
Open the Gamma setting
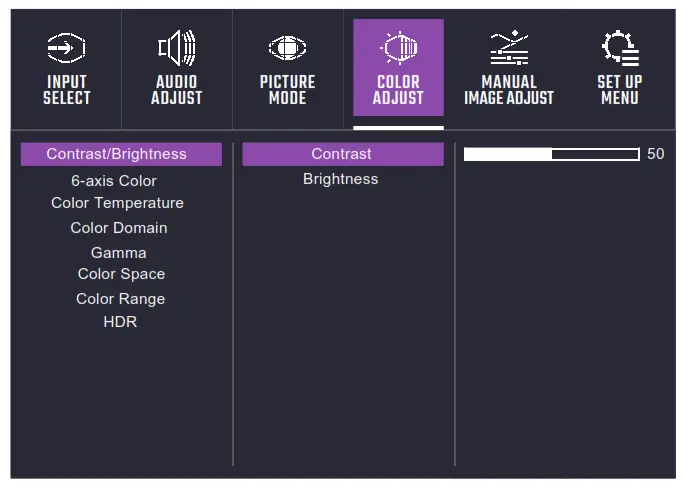pyautogui.click(x=119, y=253)
